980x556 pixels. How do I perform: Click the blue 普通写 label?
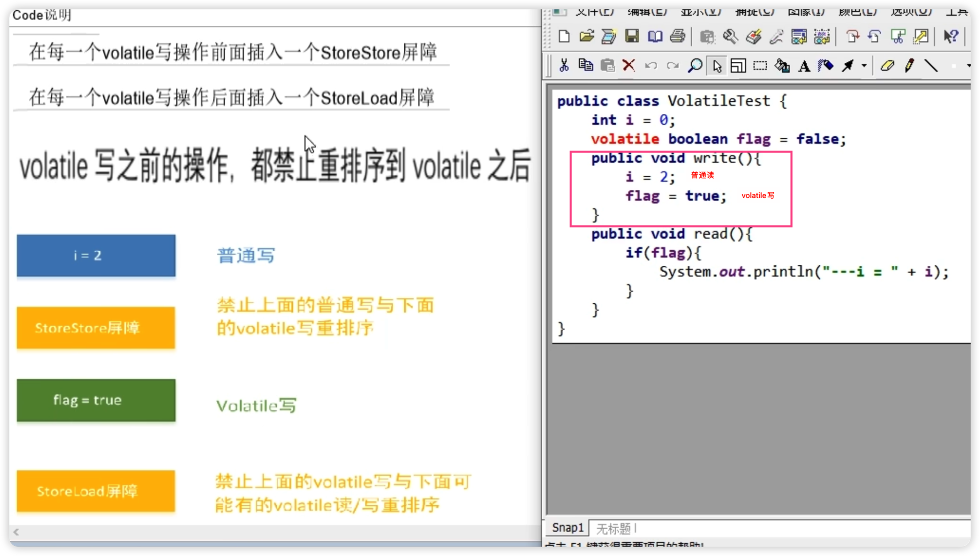[x=246, y=256]
